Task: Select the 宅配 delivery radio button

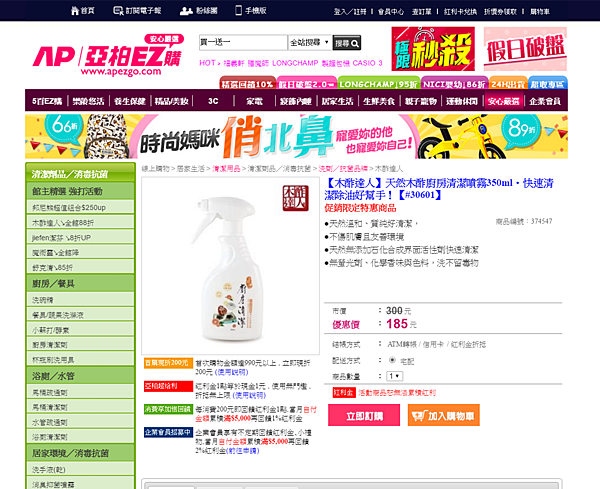Action: [x=392, y=360]
